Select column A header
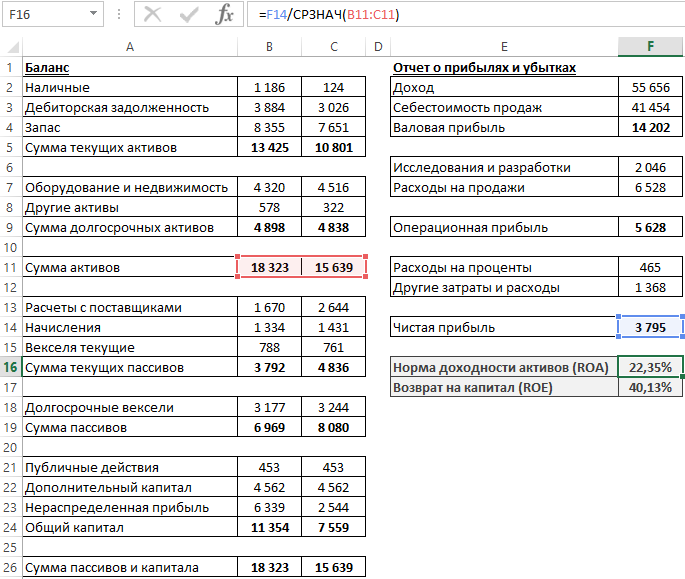685x579 pixels. pyautogui.click(x=129, y=47)
